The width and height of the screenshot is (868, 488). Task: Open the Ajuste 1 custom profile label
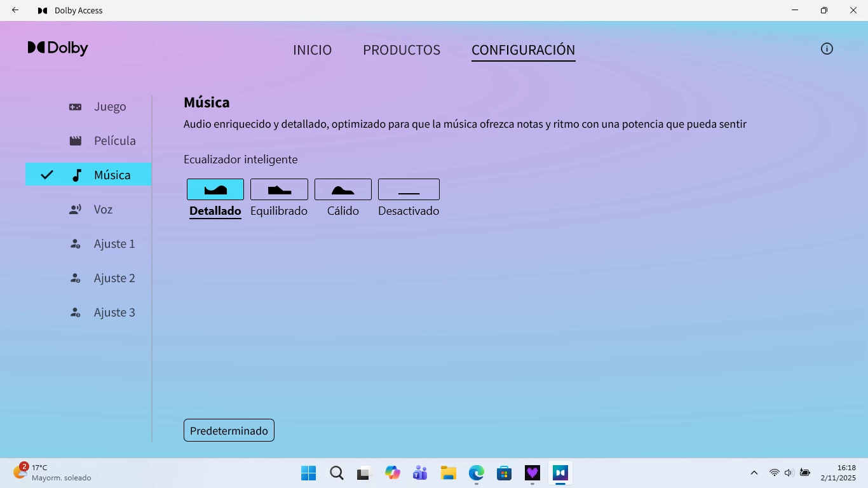point(114,244)
